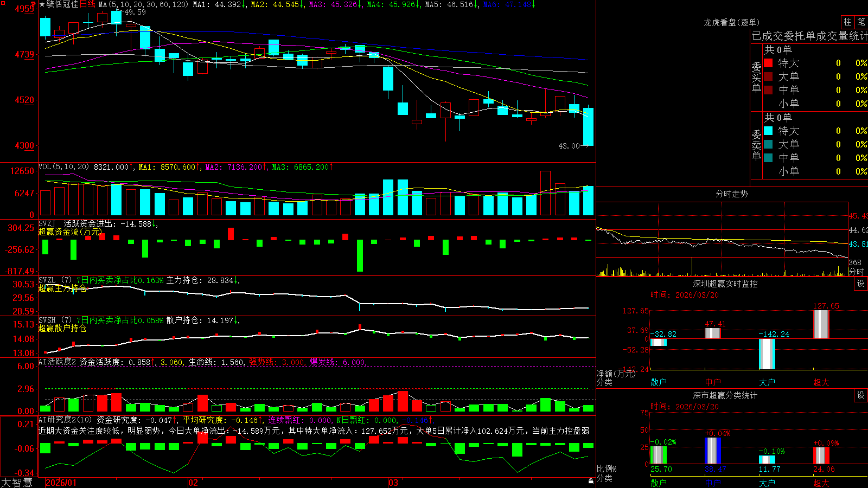This screenshot has height=488, width=868.
Task: Click the 龙虎看盘(逐单) panel title
Action: (x=731, y=22)
